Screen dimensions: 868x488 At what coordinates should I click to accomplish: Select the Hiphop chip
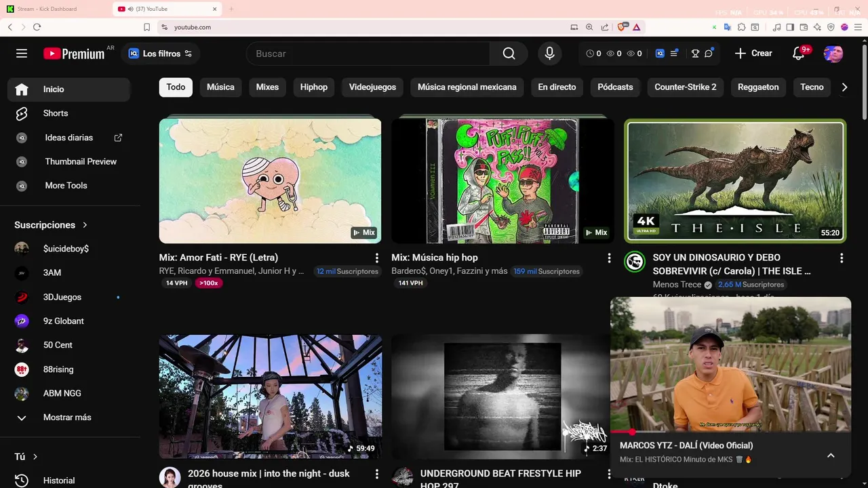[314, 87]
